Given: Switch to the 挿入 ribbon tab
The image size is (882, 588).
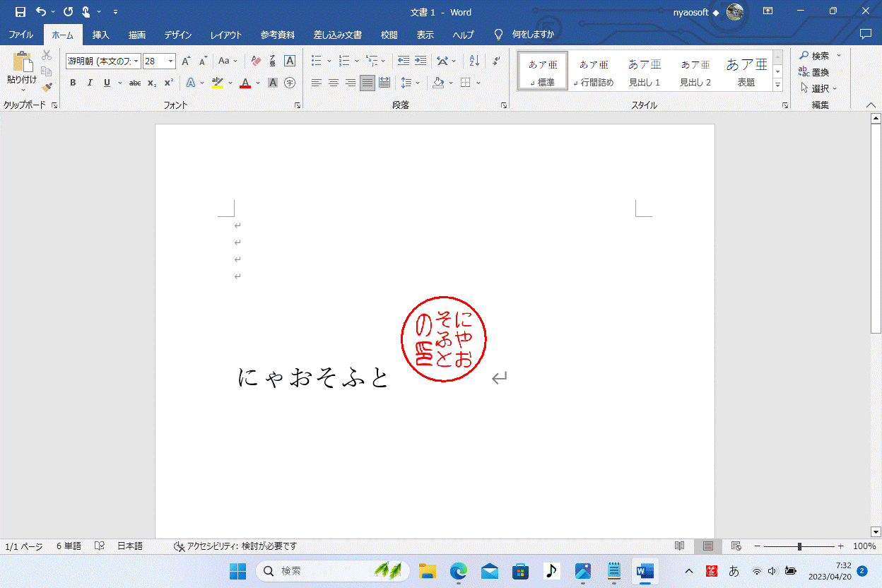Looking at the screenshot, I should click(101, 35).
